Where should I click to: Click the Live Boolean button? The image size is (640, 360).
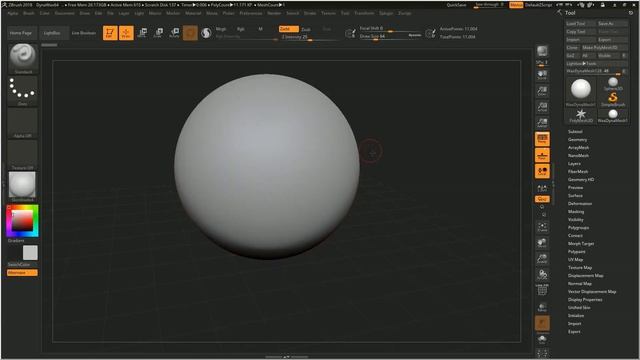point(84,33)
